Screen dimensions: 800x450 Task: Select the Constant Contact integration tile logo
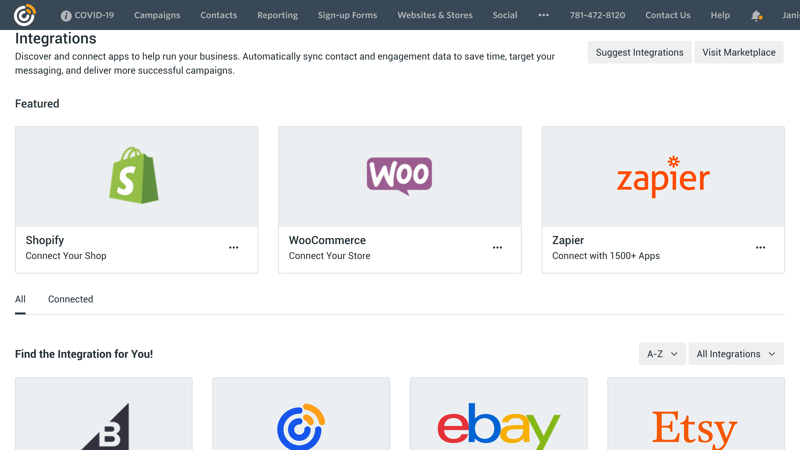(301, 427)
